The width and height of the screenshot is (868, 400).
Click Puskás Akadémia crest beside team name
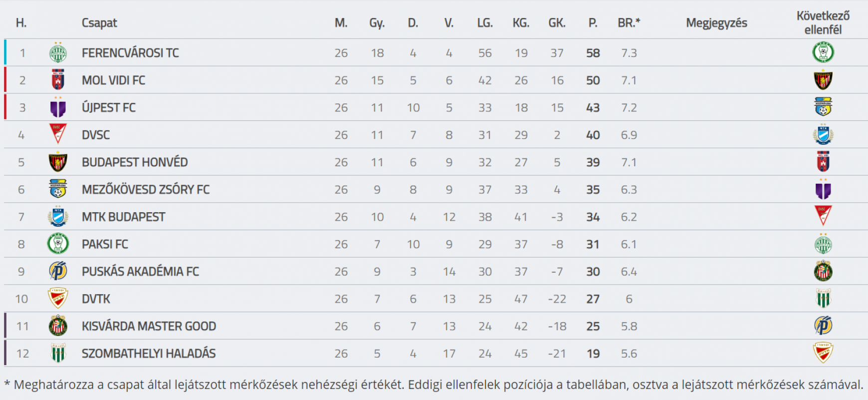[x=58, y=271]
